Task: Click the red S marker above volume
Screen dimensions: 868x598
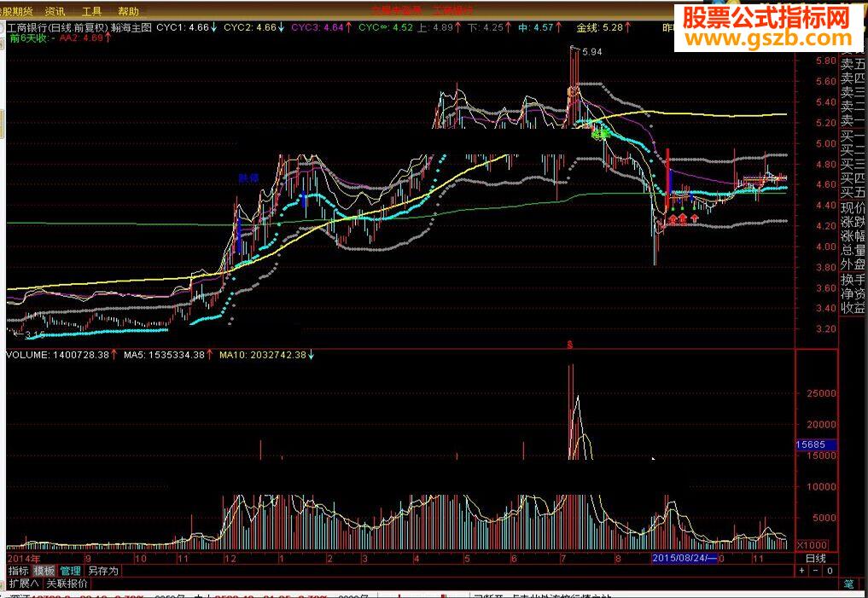Action: point(570,345)
